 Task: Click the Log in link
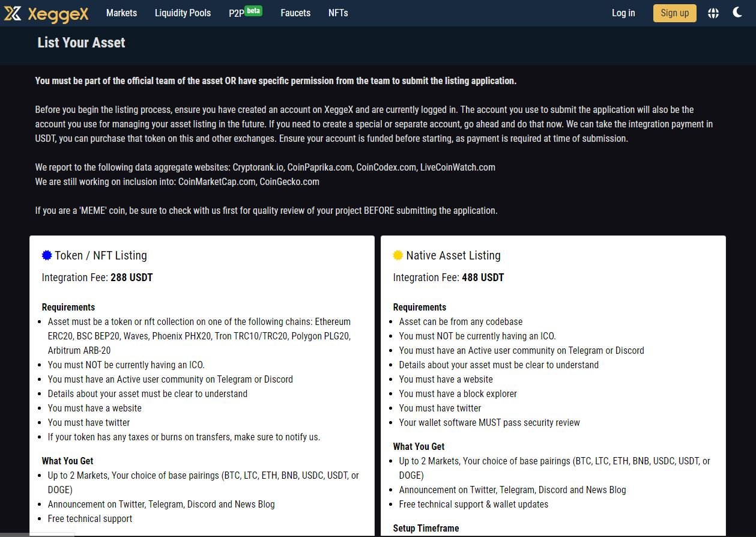pyautogui.click(x=623, y=13)
